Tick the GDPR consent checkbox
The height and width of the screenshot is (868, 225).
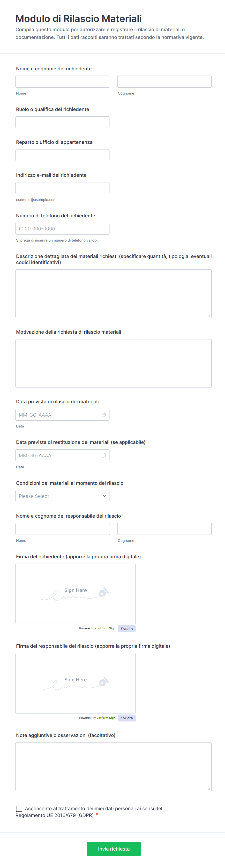(19, 809)
